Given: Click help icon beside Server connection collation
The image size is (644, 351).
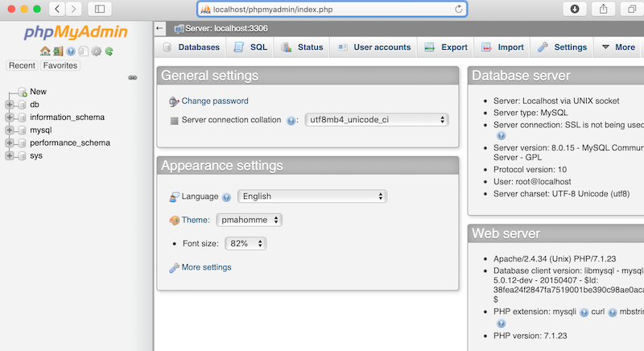Looking at the screenshot, I should click(x=291, y=121).
